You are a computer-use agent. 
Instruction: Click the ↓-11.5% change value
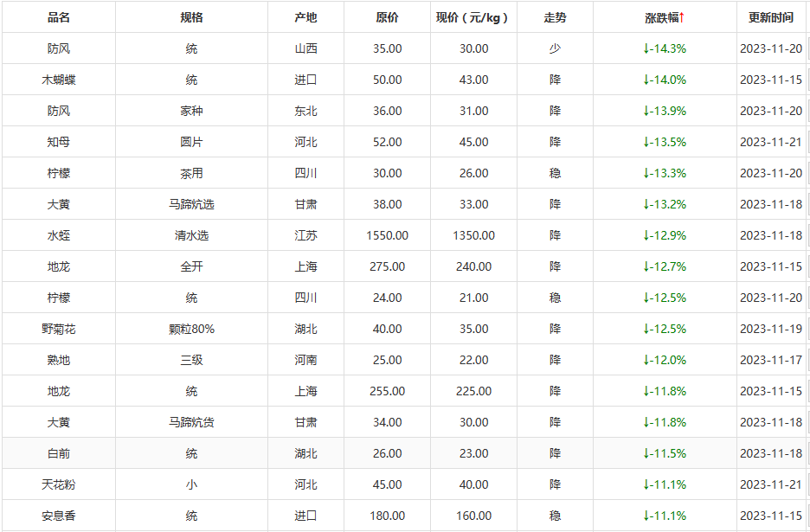coord(665,453)
